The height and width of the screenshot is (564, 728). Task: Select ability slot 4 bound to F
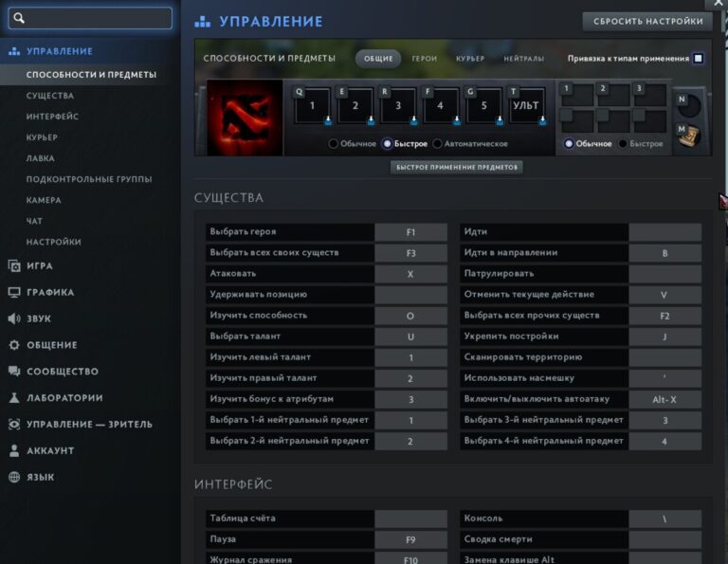(x=441, y=106)
